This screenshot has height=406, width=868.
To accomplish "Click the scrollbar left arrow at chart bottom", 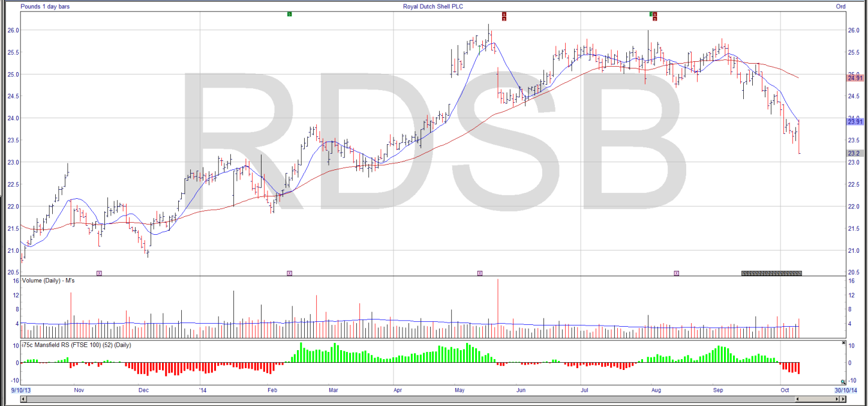I will [x=23, y=399].
